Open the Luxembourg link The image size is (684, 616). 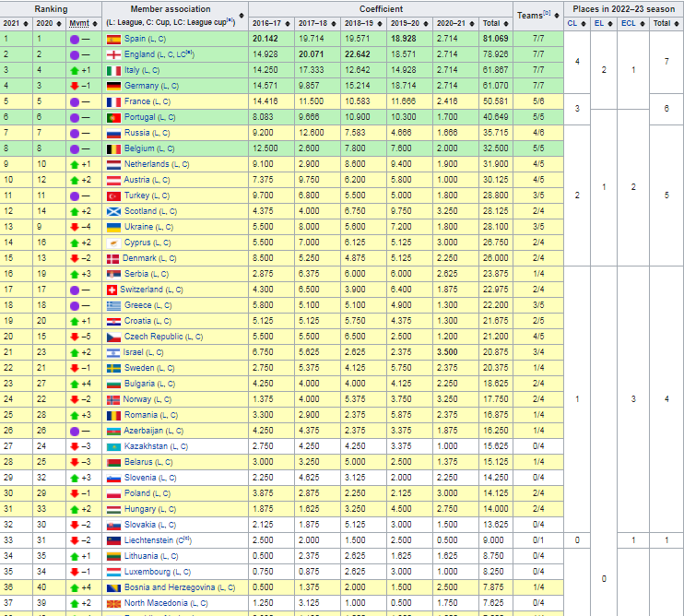click(x=147, y=572)
